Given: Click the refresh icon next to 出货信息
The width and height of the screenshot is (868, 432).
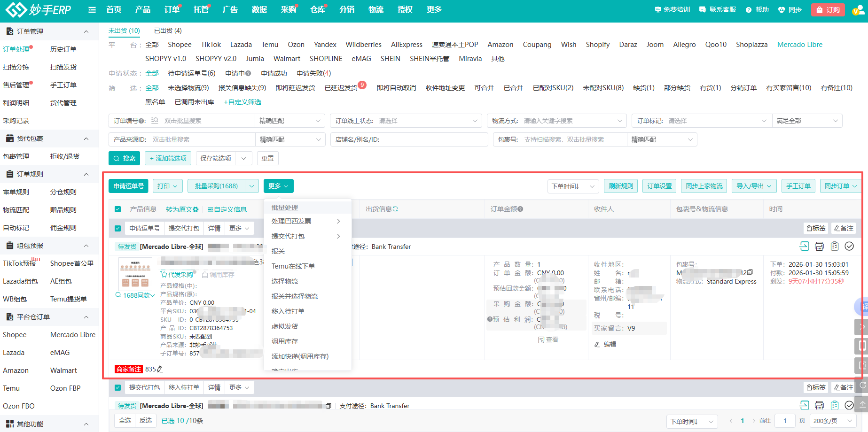Looking at the screenshot, I should (x=395, y=209).
